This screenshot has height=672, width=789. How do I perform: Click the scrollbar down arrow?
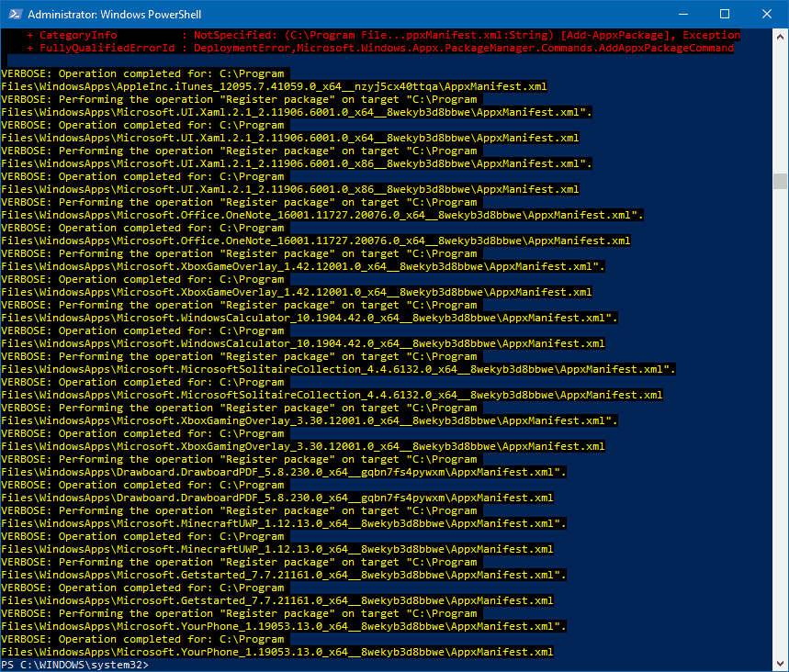click(x=780, y=663)
